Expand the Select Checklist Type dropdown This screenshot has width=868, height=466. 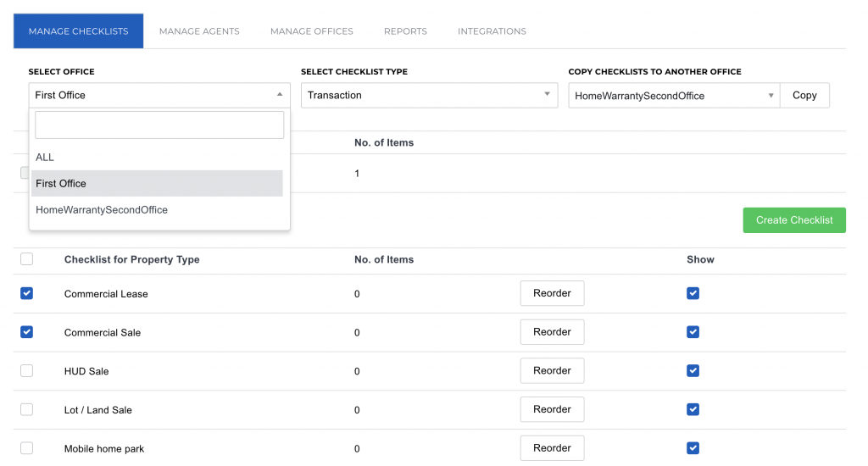(x=429, y=95)
